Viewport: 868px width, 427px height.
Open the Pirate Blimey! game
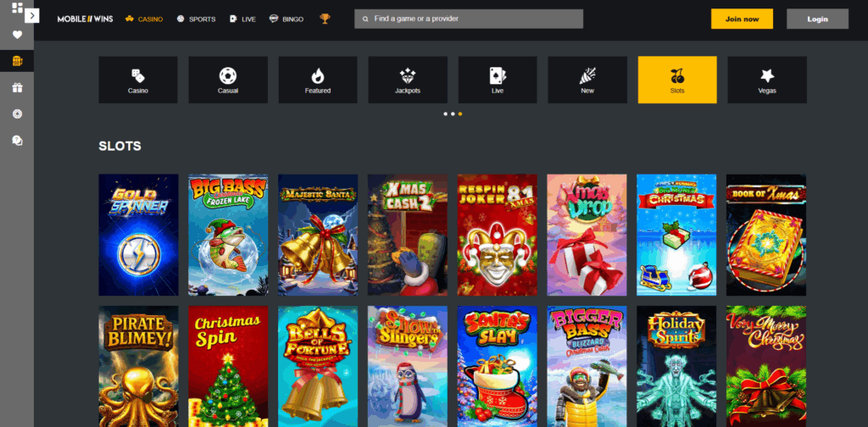pos(138,366)
